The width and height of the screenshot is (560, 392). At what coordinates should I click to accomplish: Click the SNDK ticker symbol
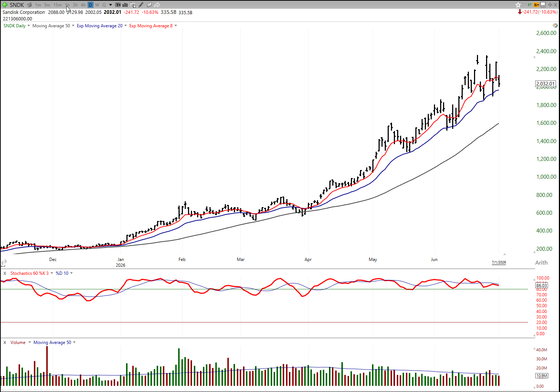[x=17, y=5]
